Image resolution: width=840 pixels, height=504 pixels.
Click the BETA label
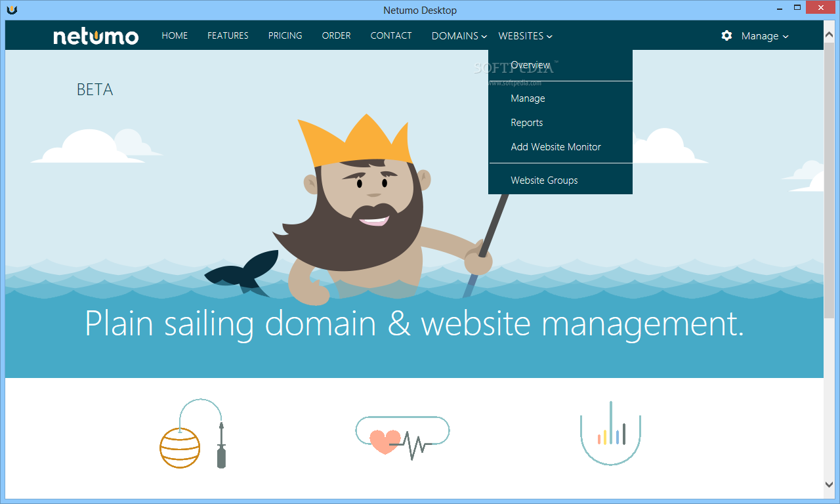pos(95,90)
